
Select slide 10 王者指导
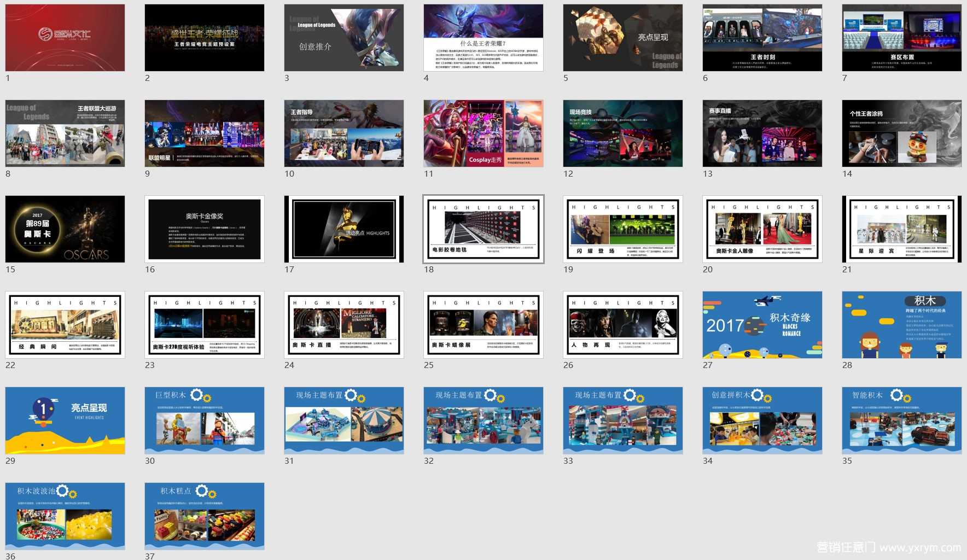[x=344, y=133]
